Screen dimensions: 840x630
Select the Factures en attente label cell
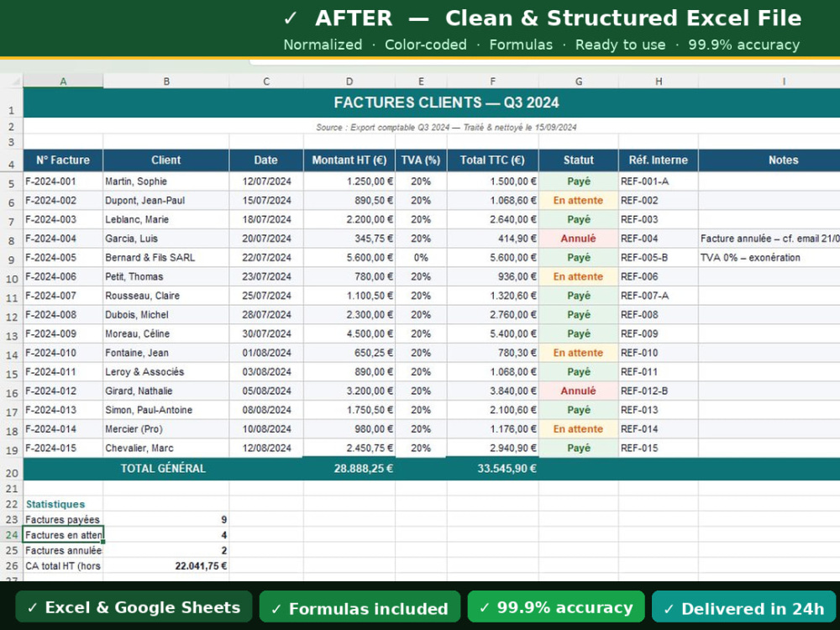63,534
